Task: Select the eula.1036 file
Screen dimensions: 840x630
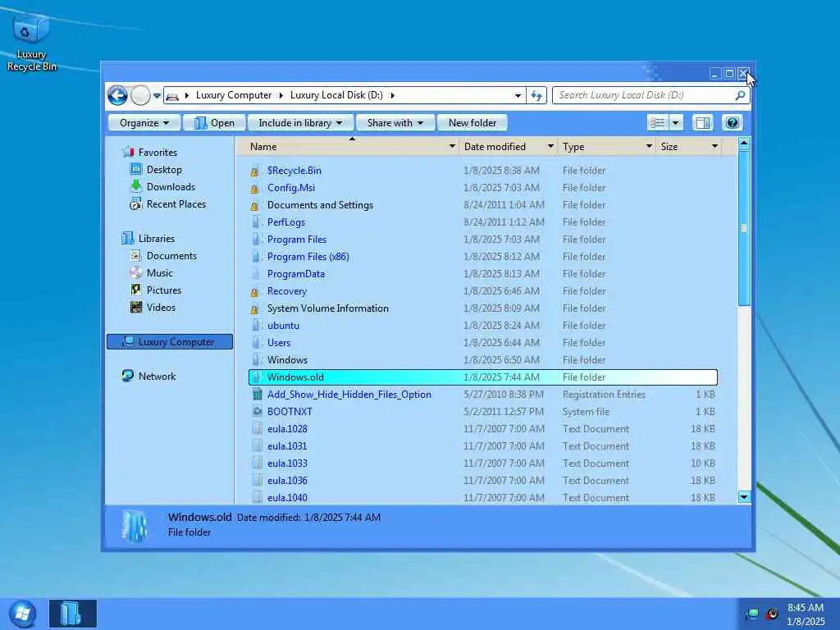Action: pyautogui.click(x=287, y=481)
